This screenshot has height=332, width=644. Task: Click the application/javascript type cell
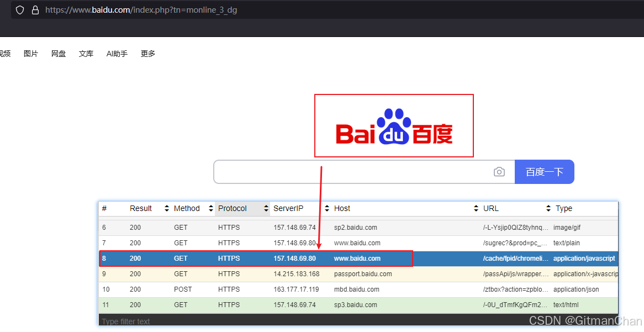click(584, 259)
